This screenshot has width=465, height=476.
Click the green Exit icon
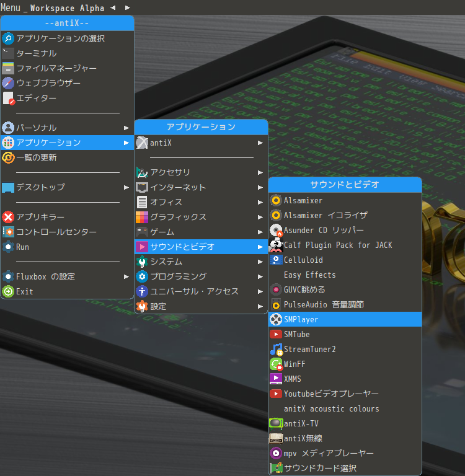point(8,291)
